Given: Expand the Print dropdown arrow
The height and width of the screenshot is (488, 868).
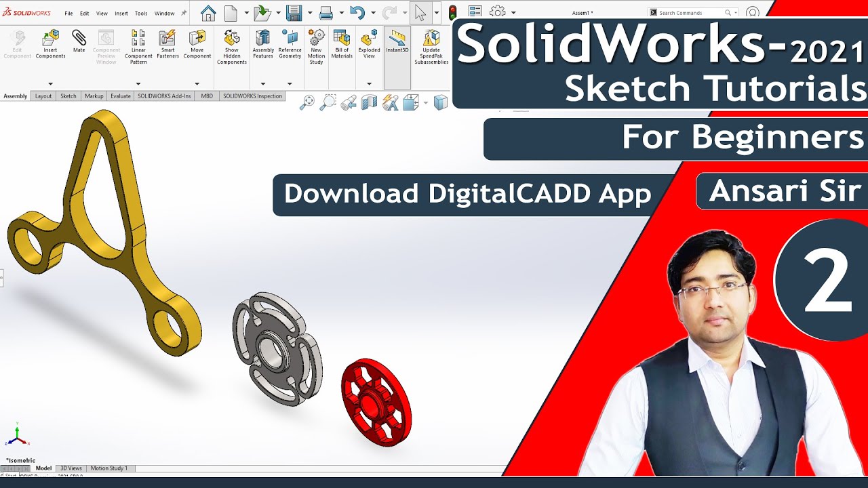Looking at the screenshot, I should click(341, 13).
